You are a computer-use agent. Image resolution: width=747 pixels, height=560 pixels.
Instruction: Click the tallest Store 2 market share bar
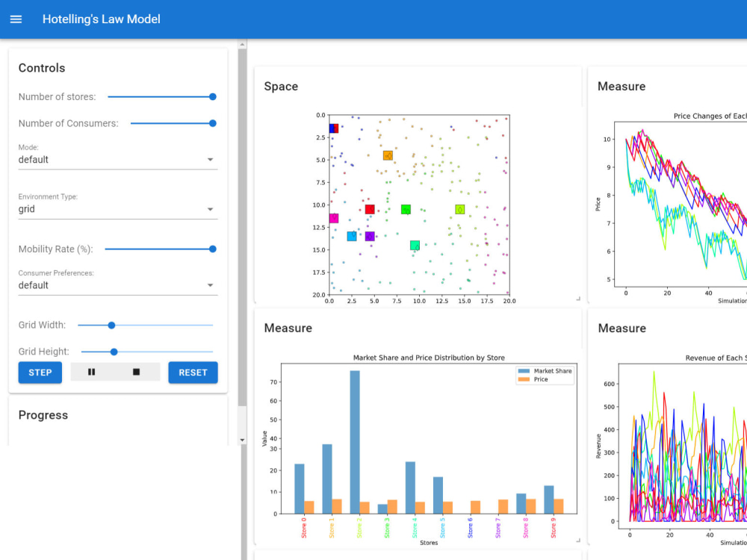355,442
